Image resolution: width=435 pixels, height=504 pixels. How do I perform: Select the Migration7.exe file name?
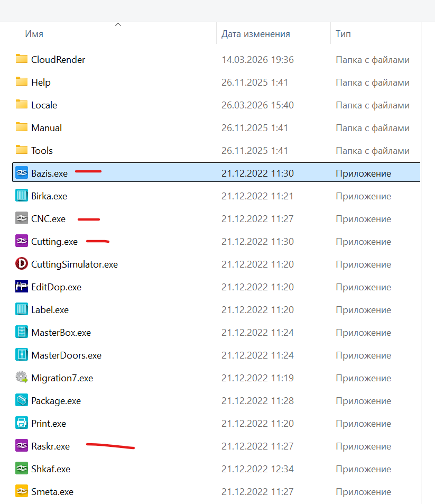coord(62,378)
